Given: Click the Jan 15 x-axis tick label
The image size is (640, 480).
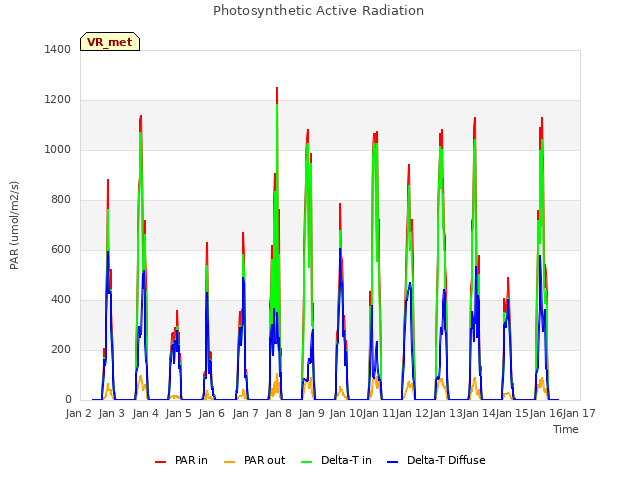Looking at the screenshot, I should [x=512, y=413].
